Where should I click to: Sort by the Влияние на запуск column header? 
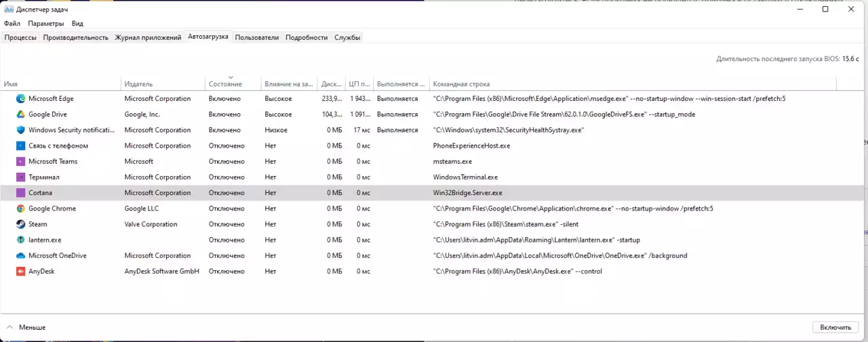point(288,84)
